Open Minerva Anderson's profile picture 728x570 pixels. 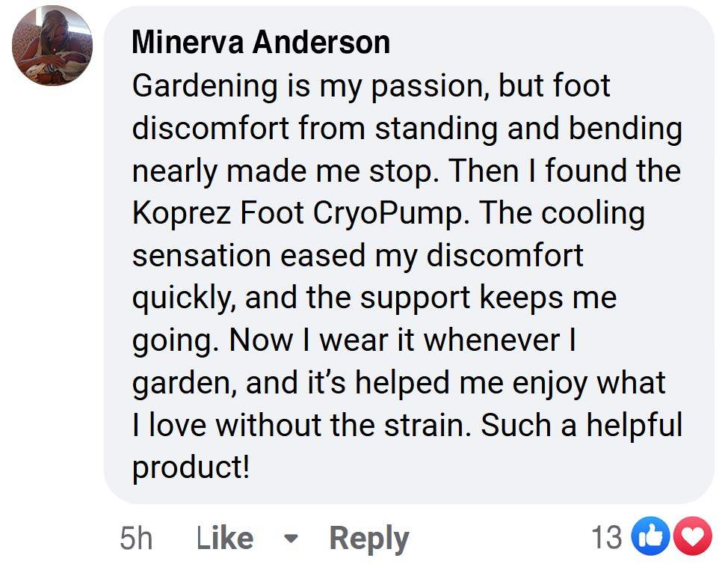point(52,46)
